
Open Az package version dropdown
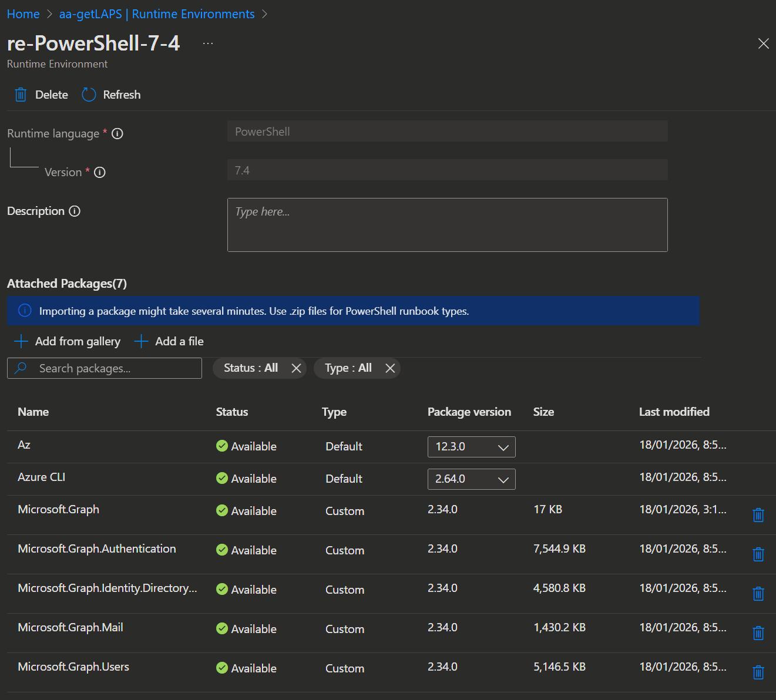[471, 447]
